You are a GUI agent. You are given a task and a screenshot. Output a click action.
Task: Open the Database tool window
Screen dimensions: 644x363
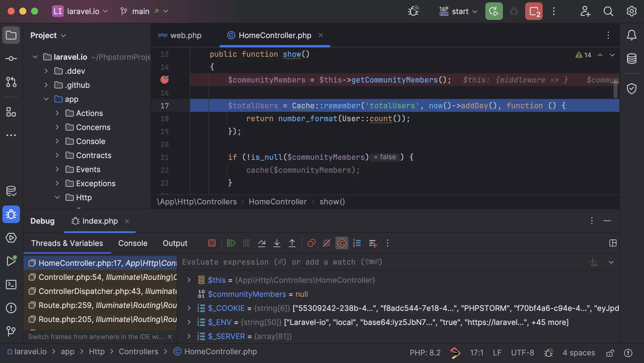[x=631, y=59]
